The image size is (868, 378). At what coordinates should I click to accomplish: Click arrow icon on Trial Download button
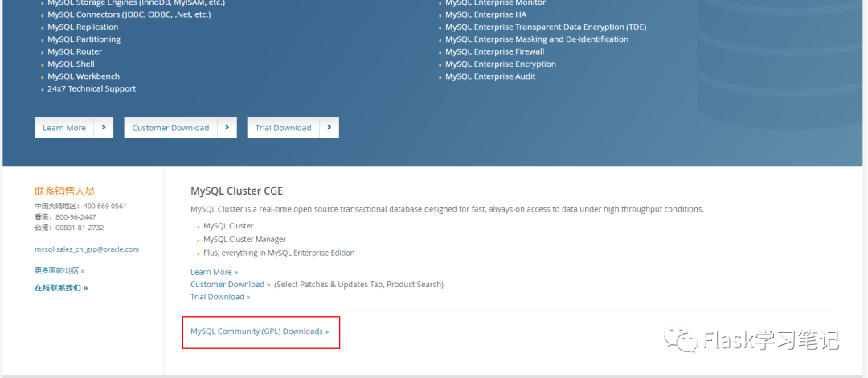click(x=330, y=128)
